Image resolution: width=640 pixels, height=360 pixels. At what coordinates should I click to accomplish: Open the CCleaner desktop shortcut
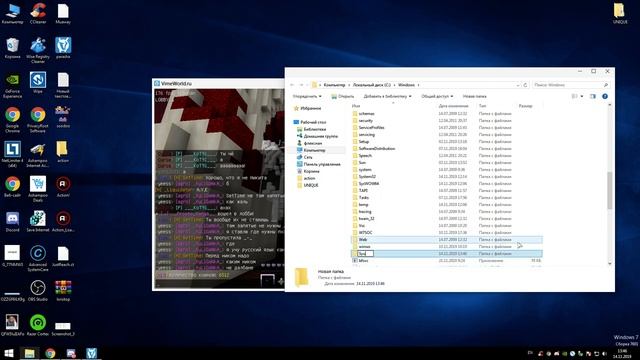click(38, 13)
